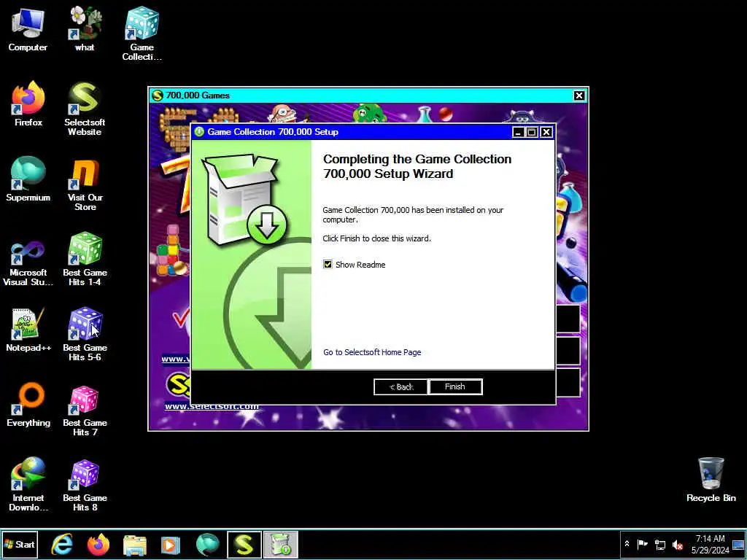The width and height of the screenshot is (747, 560).
Task: Open Windows Media Player from the taskbar
Action: [171, 544]
